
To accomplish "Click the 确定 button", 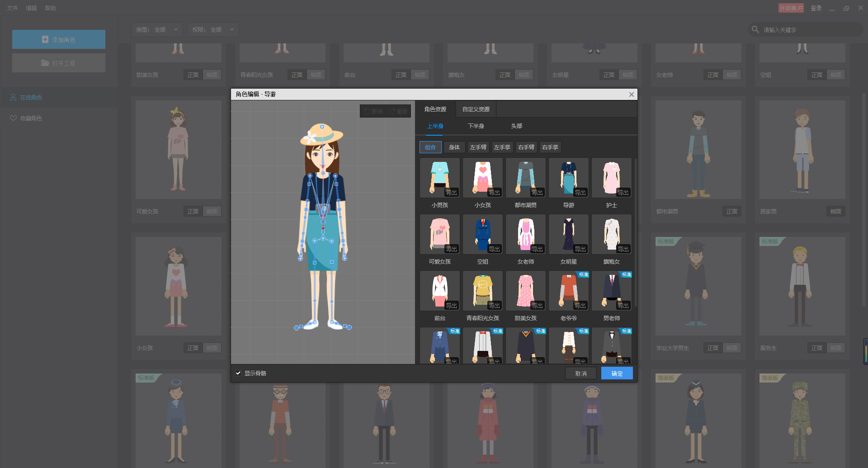I will (x=617, y=373).
